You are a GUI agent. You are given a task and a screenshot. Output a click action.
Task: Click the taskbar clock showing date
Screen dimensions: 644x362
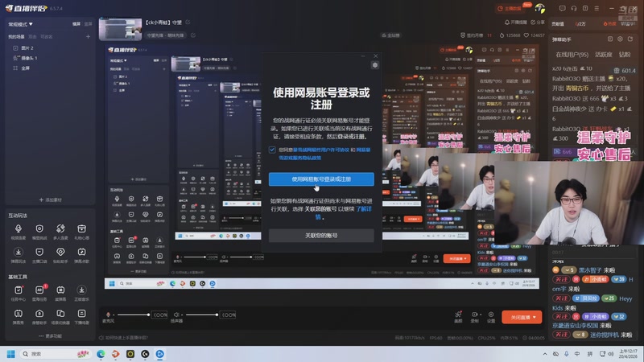[629, 354]
